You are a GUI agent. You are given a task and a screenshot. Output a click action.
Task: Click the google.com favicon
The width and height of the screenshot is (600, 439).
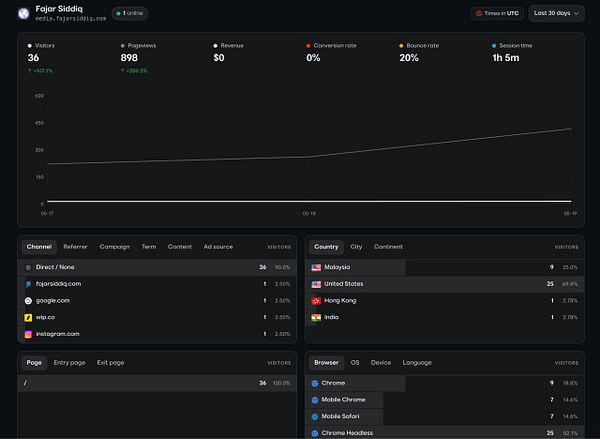click(28, 301)
